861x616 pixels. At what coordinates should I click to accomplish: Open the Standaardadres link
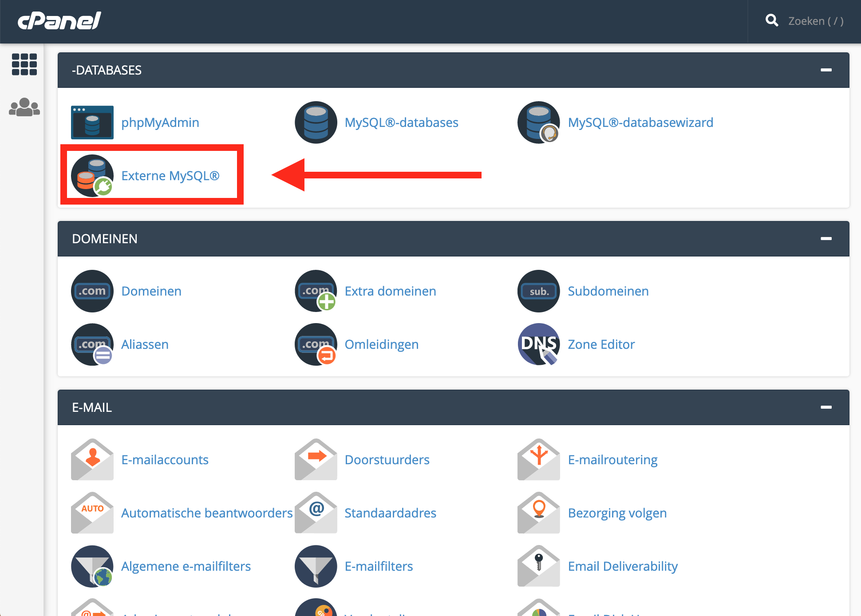click(x=391, y=513)
